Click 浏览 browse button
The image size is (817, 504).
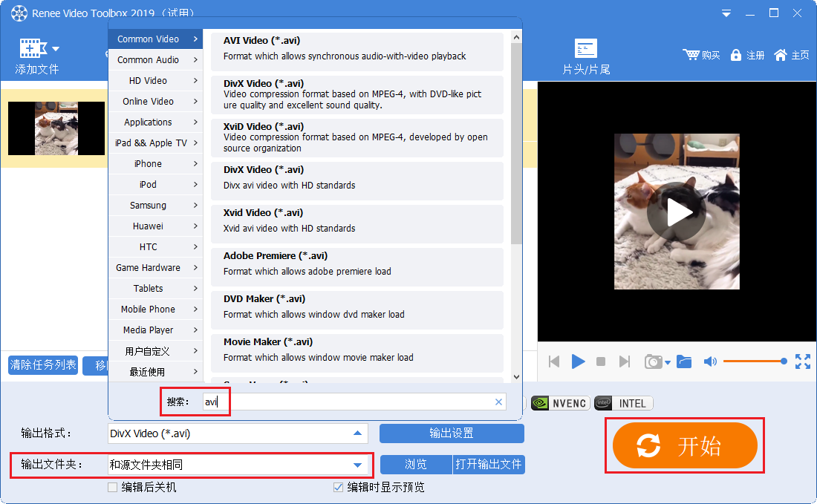[416, 465]
